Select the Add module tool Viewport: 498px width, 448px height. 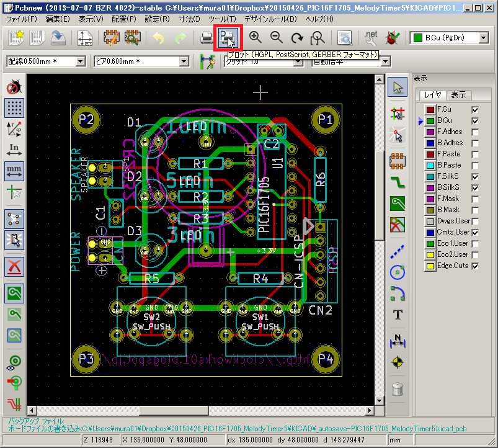398,161
